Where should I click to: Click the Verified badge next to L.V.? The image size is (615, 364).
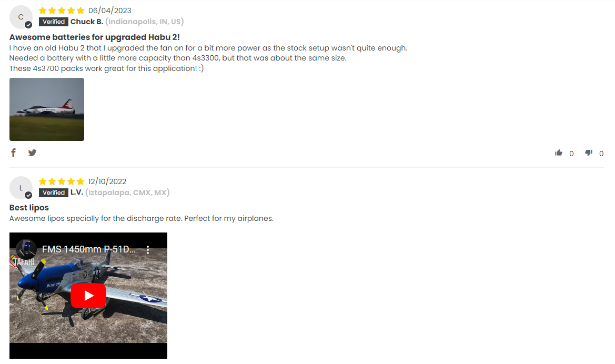click(54, 193)
